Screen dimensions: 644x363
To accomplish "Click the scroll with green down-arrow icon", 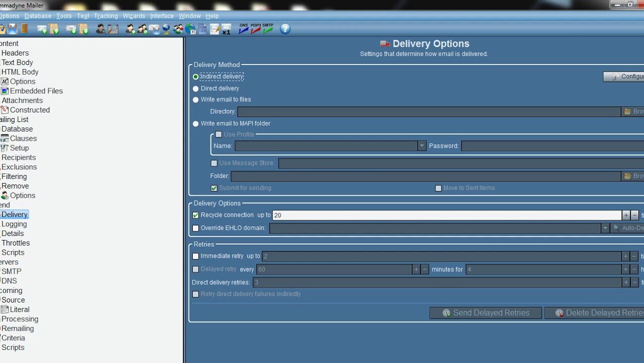I will coord(83,29).
